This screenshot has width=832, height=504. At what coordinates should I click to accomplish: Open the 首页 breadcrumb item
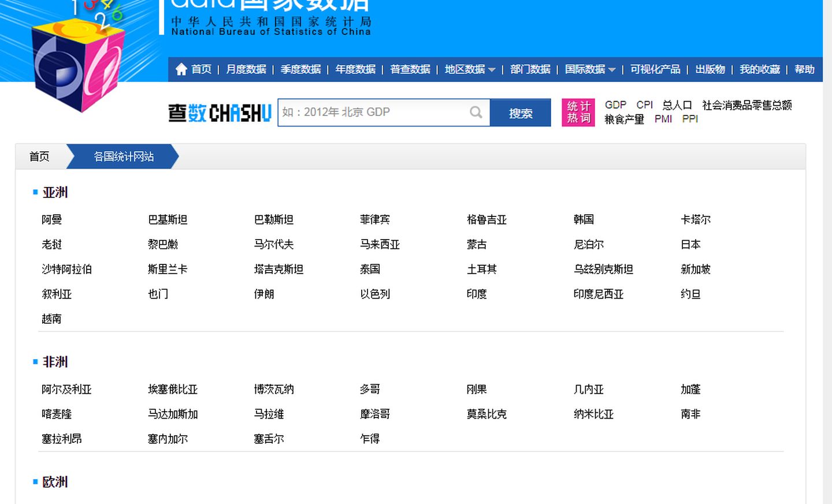(38, 156)
